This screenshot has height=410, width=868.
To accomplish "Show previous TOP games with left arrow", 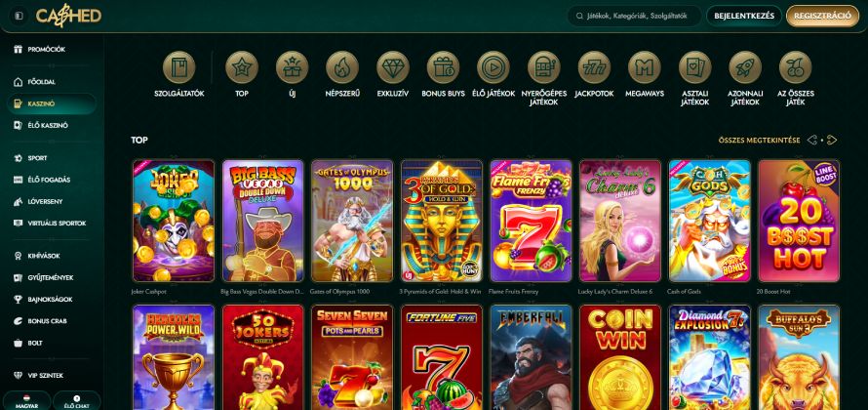I will tap(811, 141).
